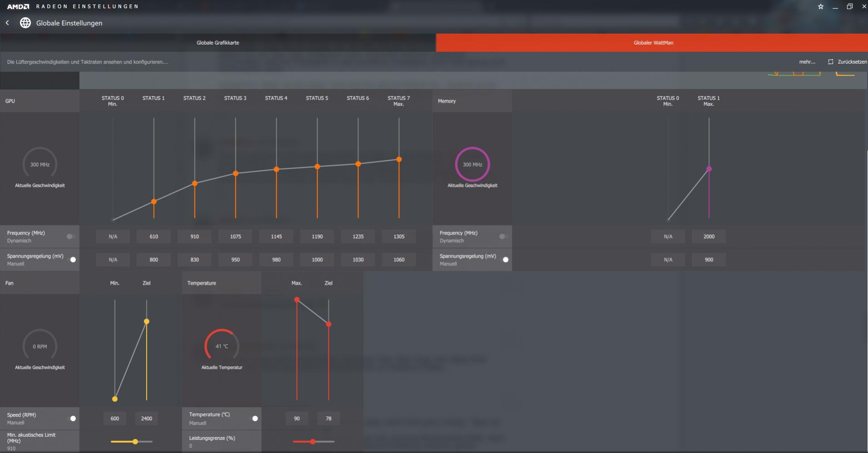This screenshot has height=453, width=868.
Task: Click GPU Status 7 Max orange slider point
Action: [399, 159]
